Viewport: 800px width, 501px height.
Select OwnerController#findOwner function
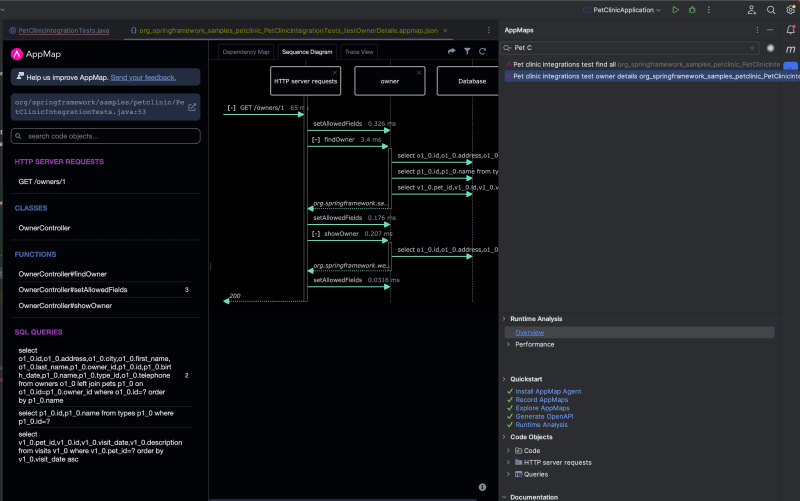point(63,274)
